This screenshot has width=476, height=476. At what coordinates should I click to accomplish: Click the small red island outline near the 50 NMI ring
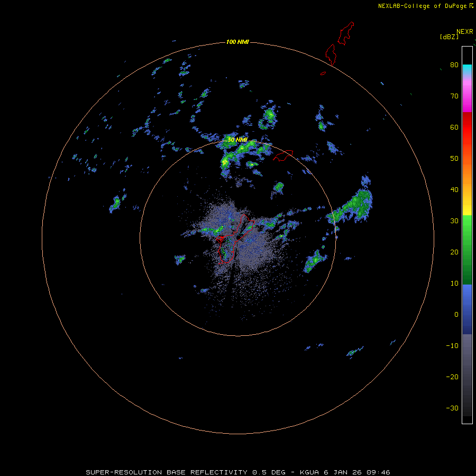(x=283, y=155)
